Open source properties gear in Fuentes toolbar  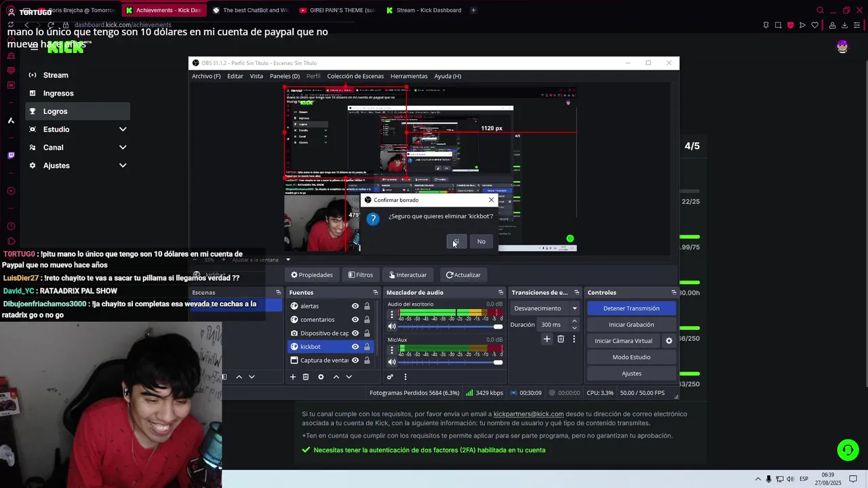tap(321, 377)
